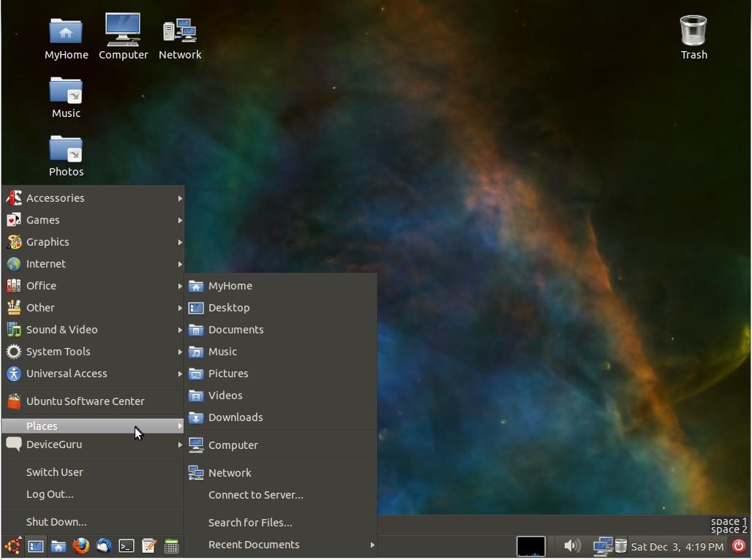The image size is (752, 560).
Task: Click the Ubuntu main menu button in panel
Action: click(13, 546)
